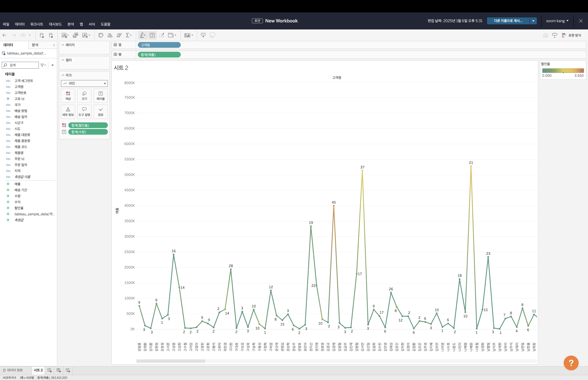Click the 합계(할인율) color pill
The width and height of the screenshot is (588, 380).
(x=88, y=125)
